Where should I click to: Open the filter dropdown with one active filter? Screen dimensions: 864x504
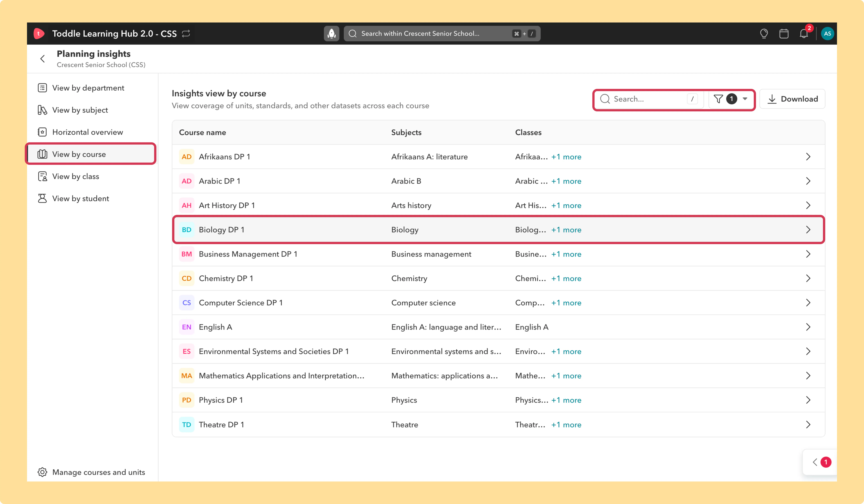pyautogui.click(x=730, y=99)
